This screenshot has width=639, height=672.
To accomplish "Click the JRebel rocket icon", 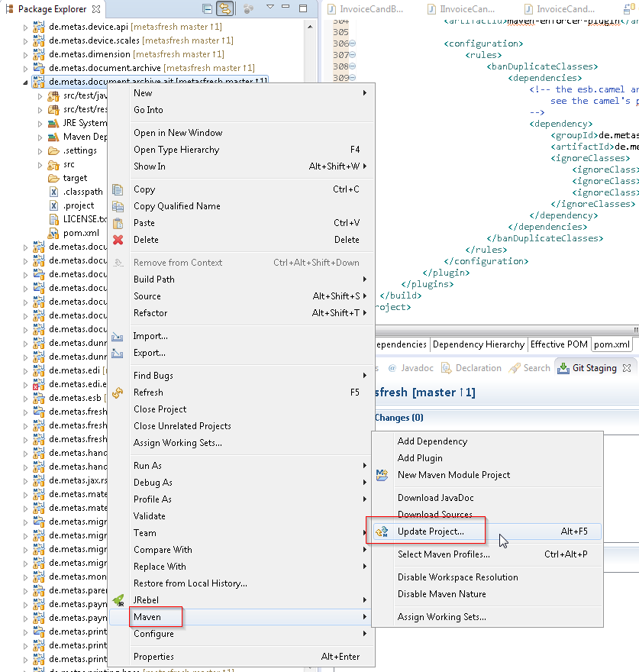I will [x=118, y=600].
